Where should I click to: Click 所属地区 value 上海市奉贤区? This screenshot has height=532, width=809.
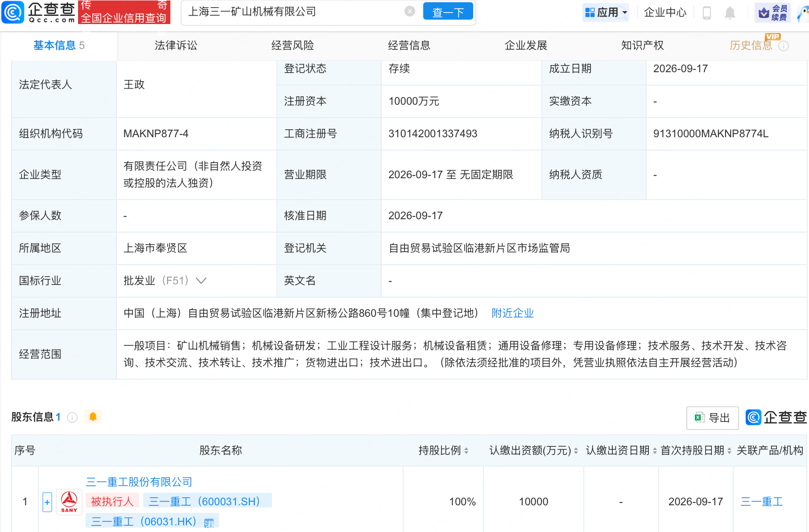pos(156,248)
